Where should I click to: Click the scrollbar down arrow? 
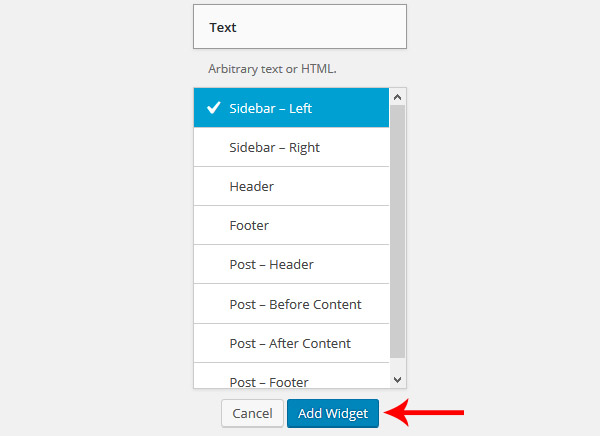pyautogui.click(x=398, y=380)
